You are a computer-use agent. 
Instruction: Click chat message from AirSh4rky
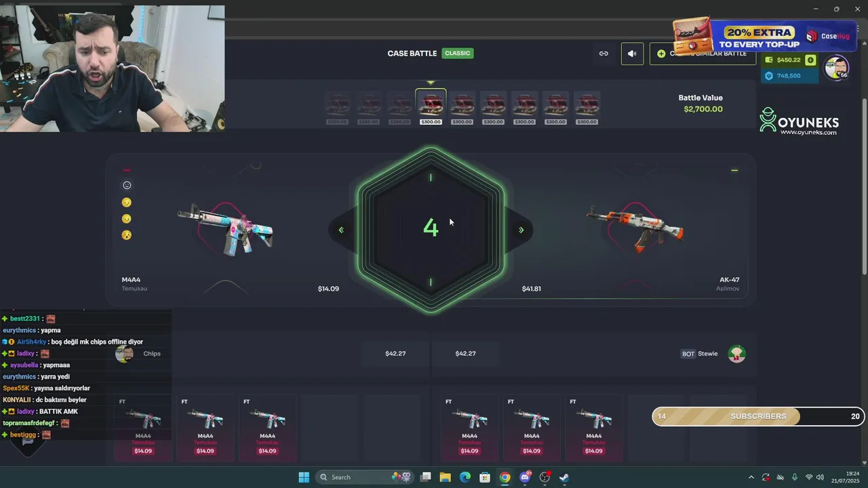pyautogui.click(x=73, y=342)
